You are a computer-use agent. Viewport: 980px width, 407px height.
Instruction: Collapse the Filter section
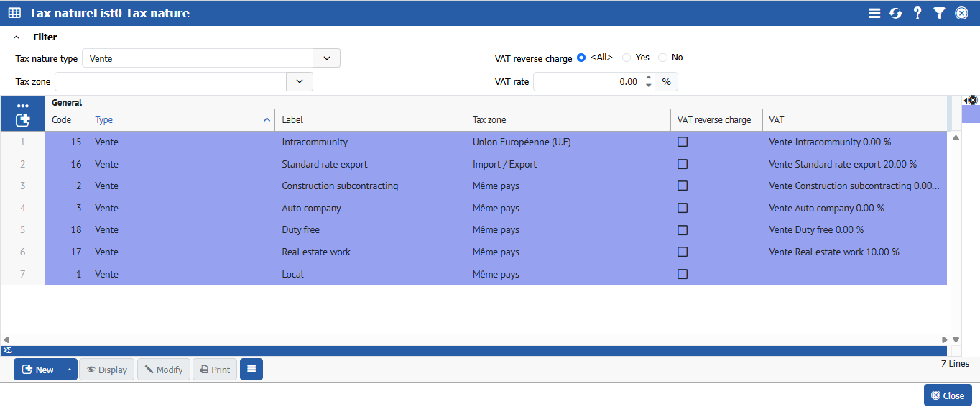pyautogui.click(x=17, y=37)
